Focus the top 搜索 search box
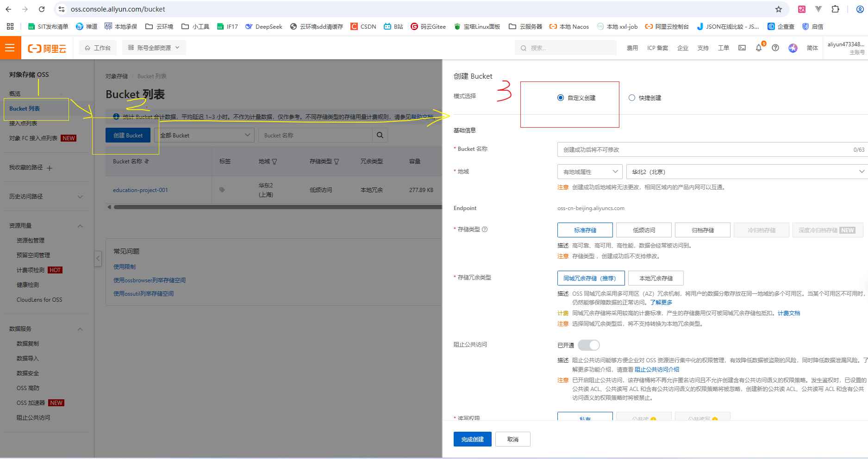 tap(565, 48)
